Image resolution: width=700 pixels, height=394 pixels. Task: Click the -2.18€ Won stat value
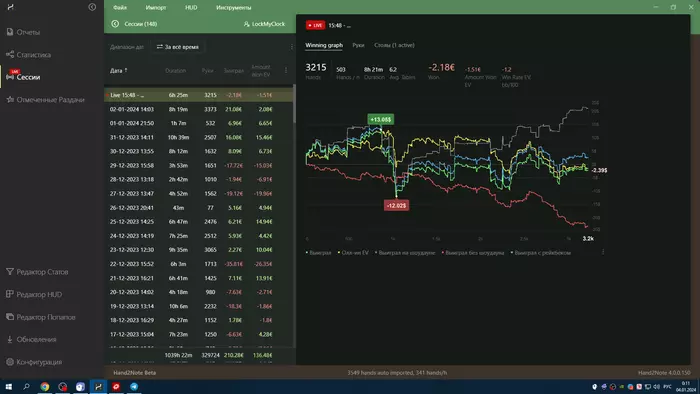(442, 67)
